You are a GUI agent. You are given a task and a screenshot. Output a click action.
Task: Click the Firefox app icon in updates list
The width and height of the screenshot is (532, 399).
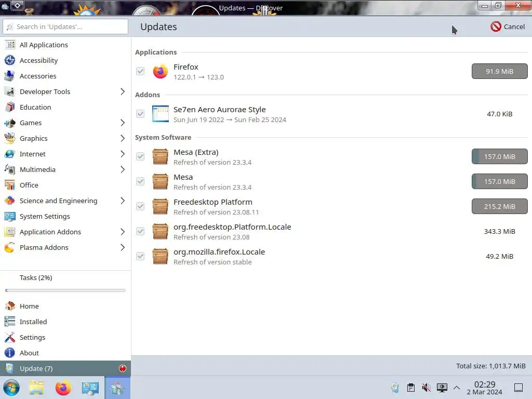pos(160,71)
